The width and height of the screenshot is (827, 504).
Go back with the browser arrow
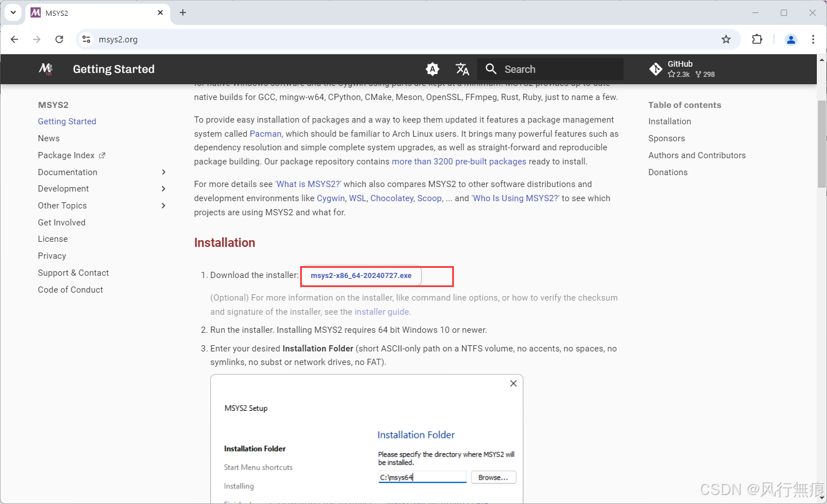coord(15,39)
